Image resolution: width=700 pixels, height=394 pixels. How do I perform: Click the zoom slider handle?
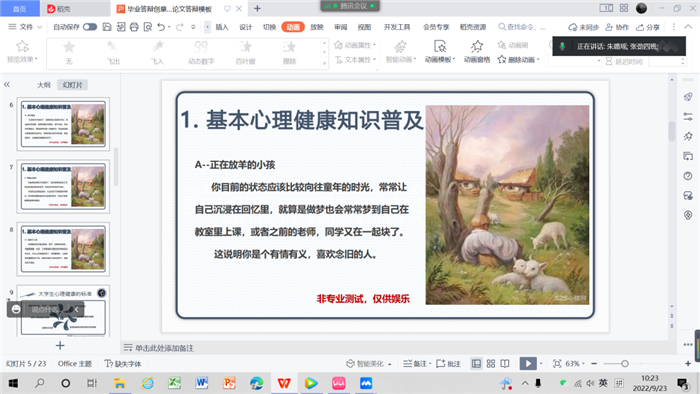coord(625,364)
